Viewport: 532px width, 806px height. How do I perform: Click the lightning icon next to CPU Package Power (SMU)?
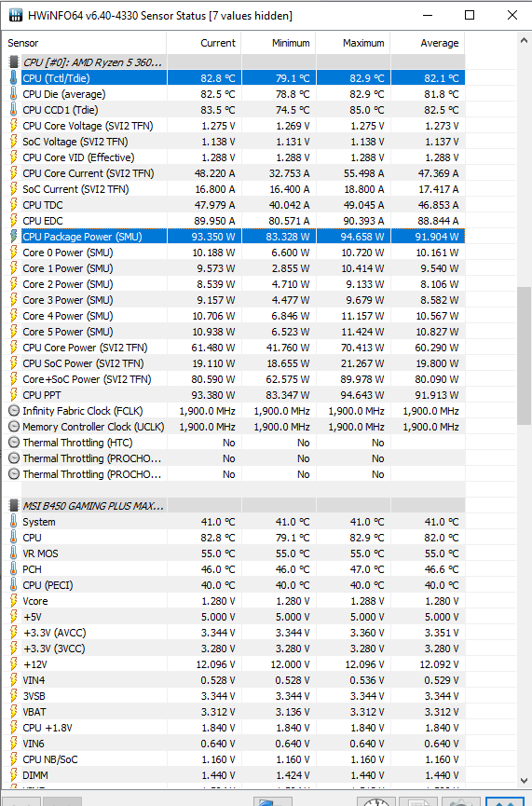point(14,237)
